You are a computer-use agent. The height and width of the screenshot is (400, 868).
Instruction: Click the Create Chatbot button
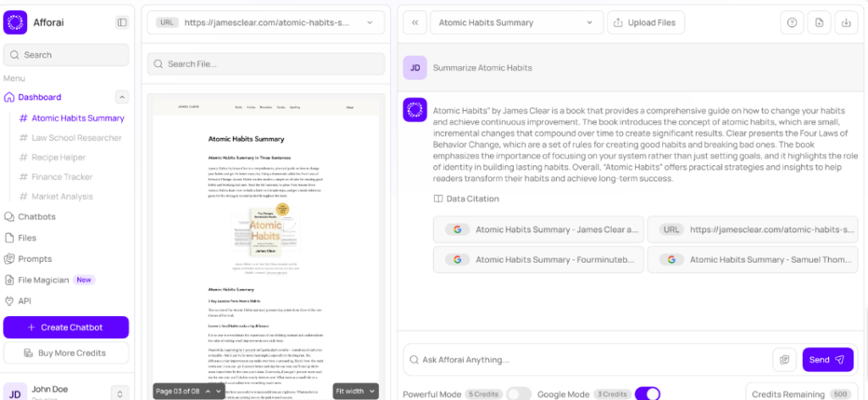66,327
